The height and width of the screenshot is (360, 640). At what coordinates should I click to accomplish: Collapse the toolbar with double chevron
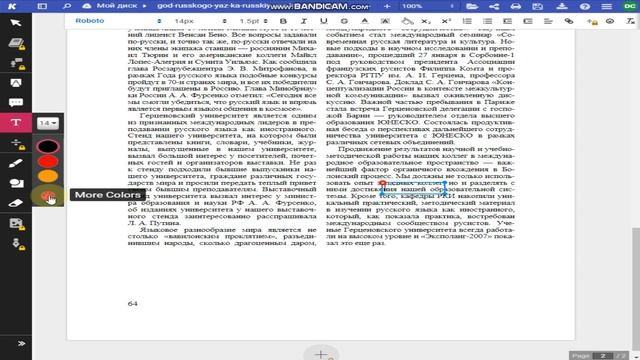[21, 344]
